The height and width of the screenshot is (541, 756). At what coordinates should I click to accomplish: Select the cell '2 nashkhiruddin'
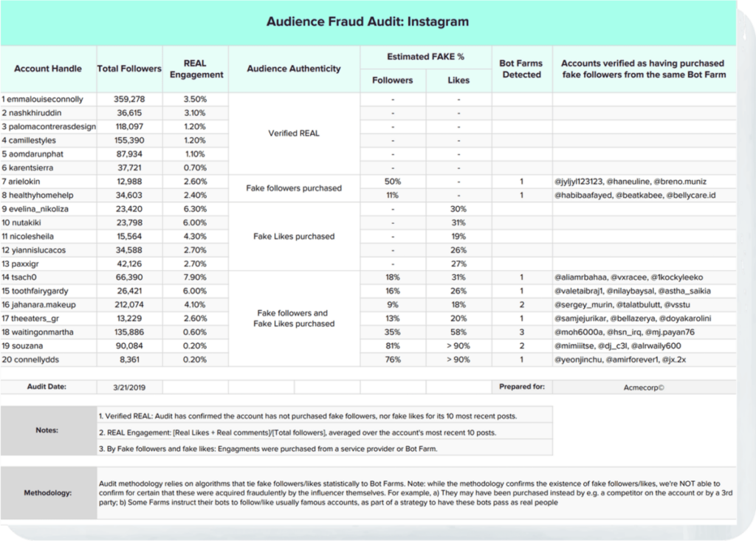point(48,113)
